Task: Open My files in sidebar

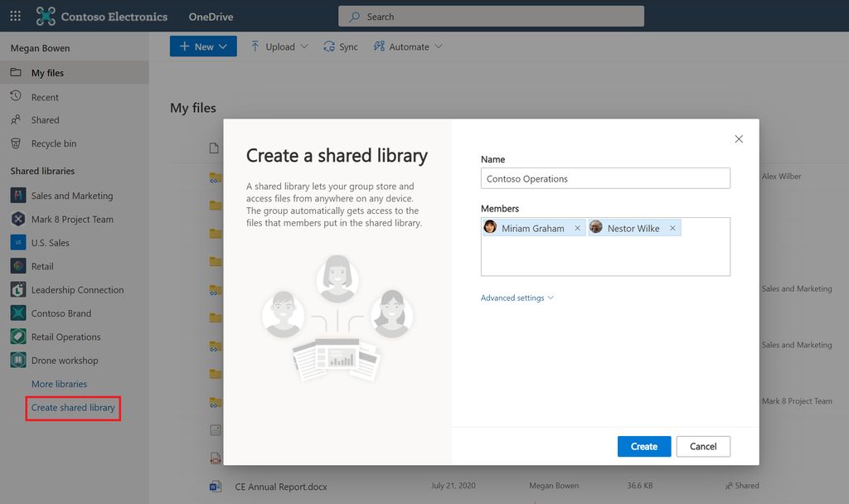Action: [x=74, y=73]
